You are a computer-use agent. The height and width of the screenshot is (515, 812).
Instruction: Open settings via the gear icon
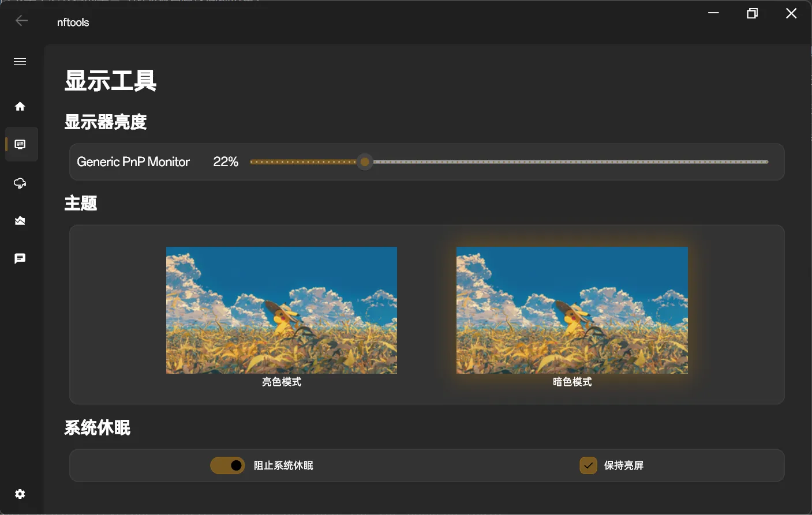click(x=20, y=494)
